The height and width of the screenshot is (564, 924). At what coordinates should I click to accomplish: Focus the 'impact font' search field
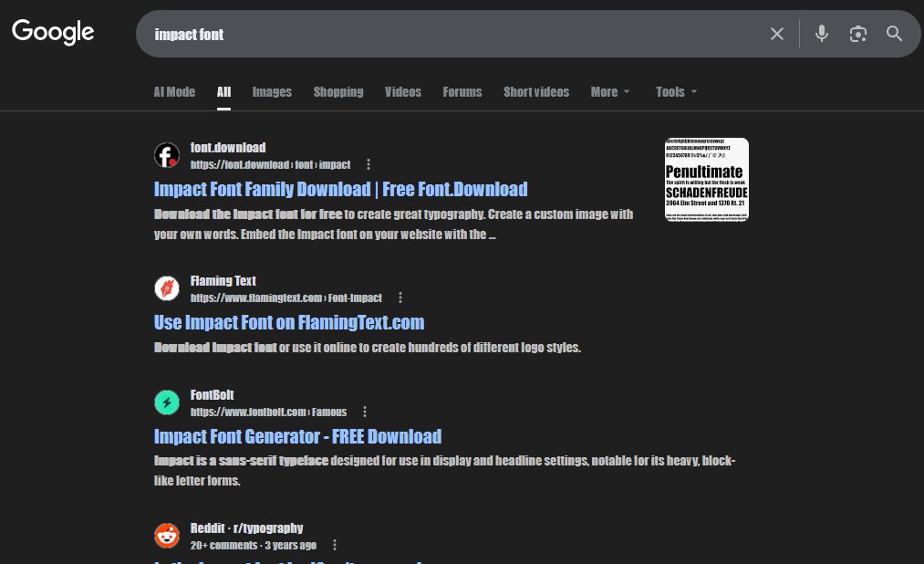(x=453, y=34)
